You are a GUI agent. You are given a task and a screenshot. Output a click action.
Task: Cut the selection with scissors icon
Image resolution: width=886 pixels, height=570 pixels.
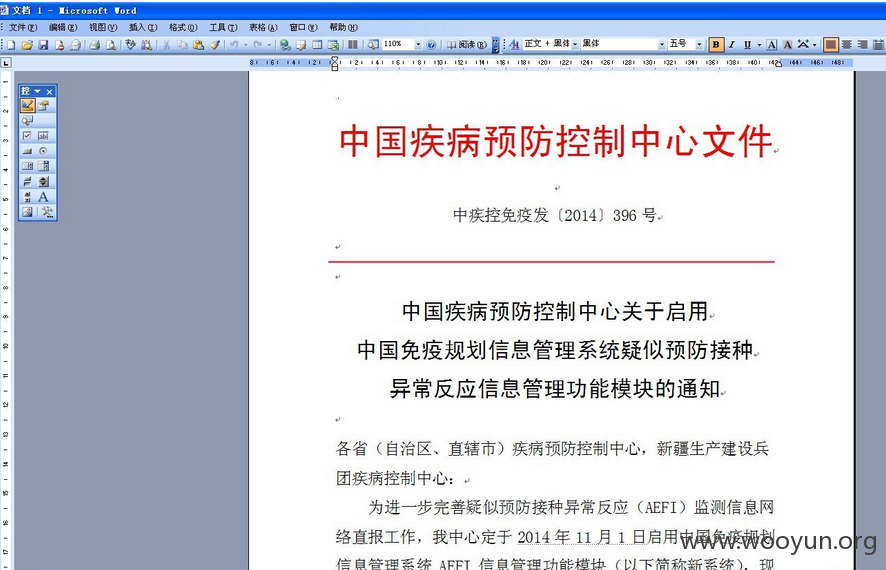click(x=167, y=45)
